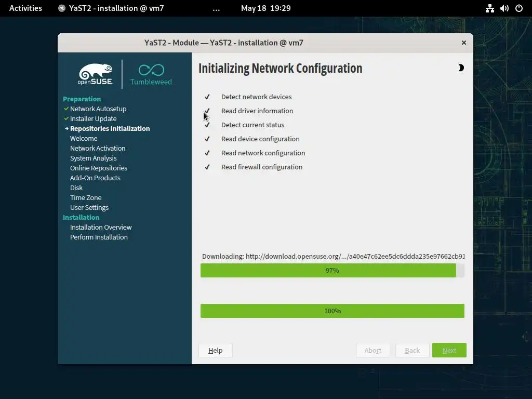Click the Preparation section heading
The image size is (532, 399).
click(x=82, y=99)
